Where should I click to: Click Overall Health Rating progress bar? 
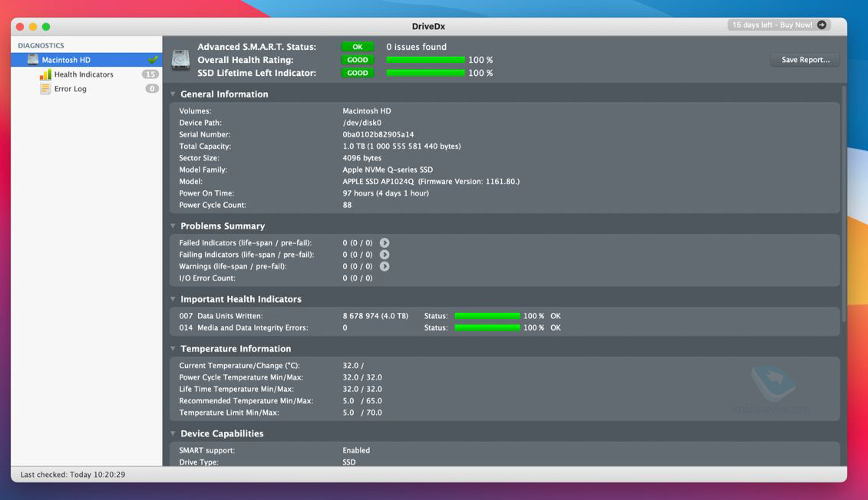pyautogui.click(x=425, y=60)
